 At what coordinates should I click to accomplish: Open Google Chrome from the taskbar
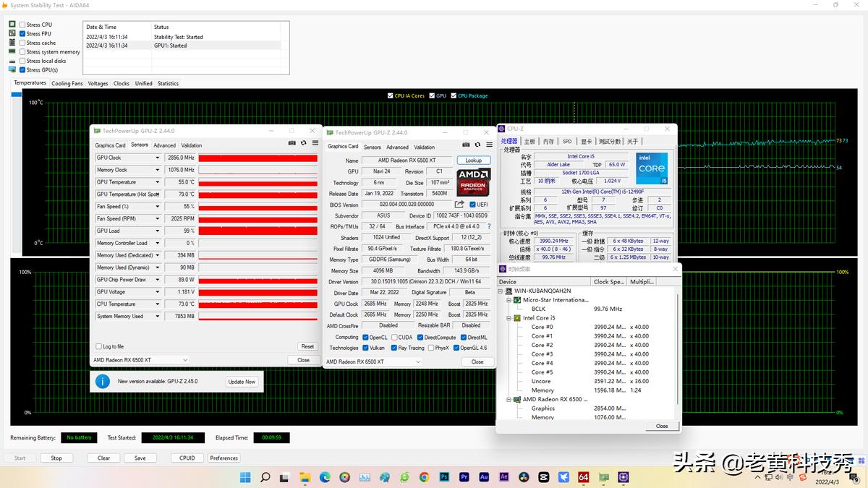[424, 477]
